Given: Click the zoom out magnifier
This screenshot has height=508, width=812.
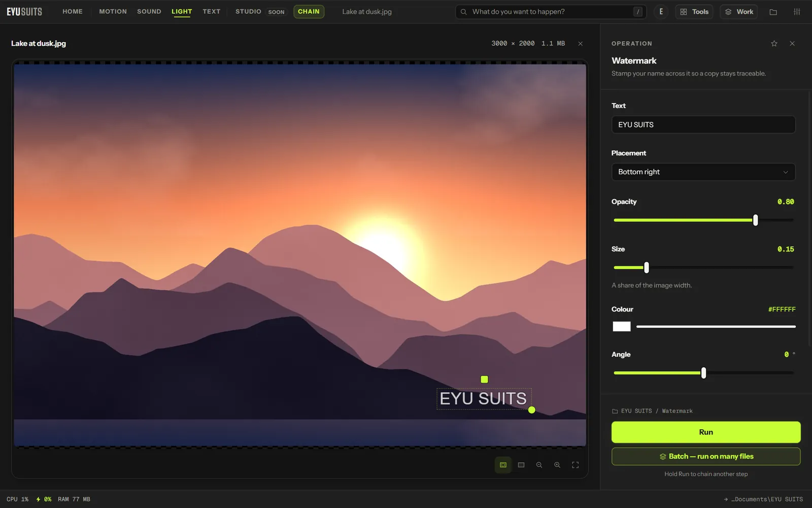Looking at the screenshot, I should click(539, 465).
